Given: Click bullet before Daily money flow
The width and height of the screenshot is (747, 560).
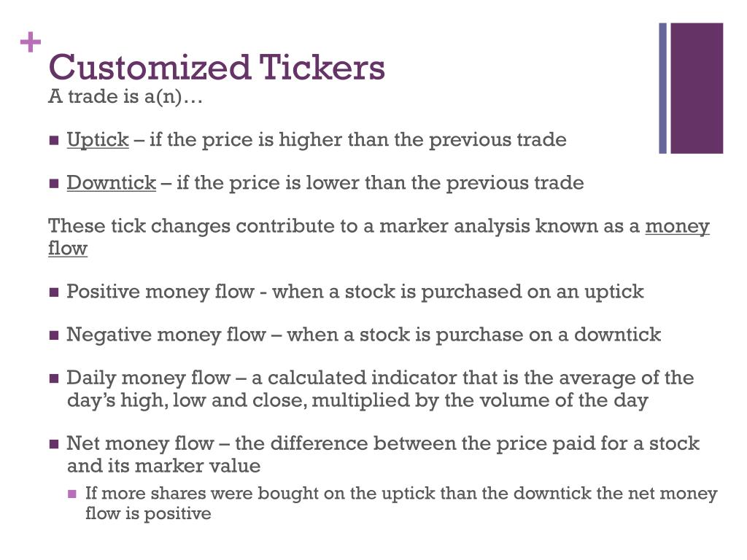Looking at the screenshot, I should point(54,378).
